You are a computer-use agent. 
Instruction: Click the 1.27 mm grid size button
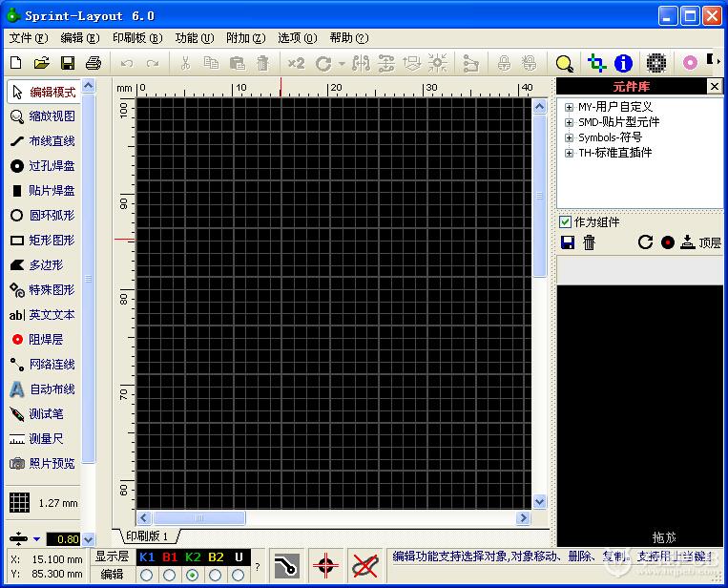click(x=44, y=503)
